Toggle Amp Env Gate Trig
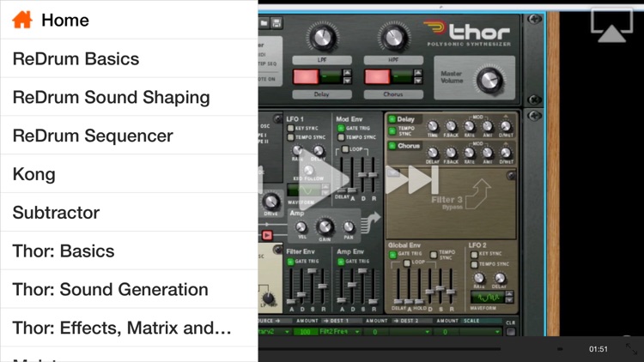Screen dimensions: 644x362 coord(341,262)
